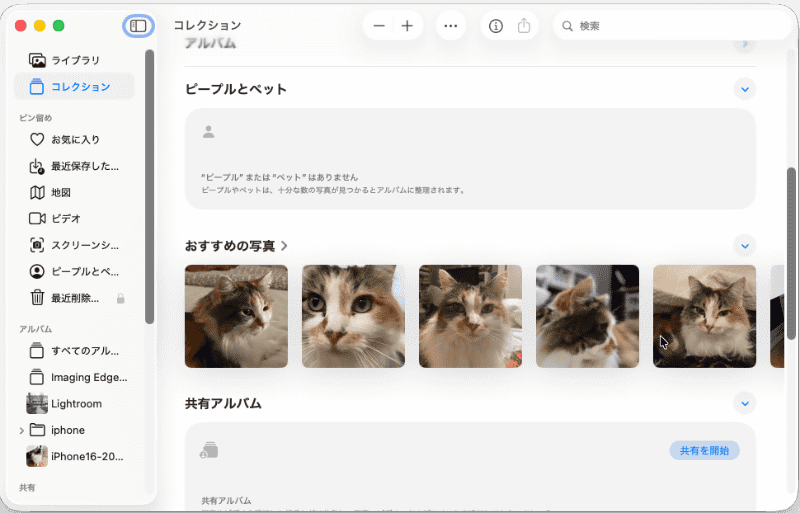Open first featured cat photo lying sideways
The height and width of the screenshot is (513, 800).
pyautogui.click(x=236, y=316)
